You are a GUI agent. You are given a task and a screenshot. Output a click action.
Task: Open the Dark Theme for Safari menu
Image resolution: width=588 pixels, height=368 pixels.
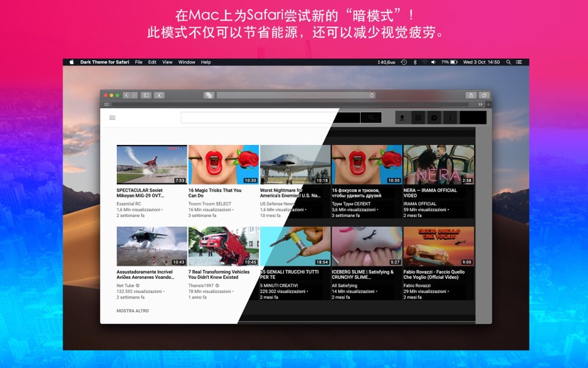click(104, 63)
